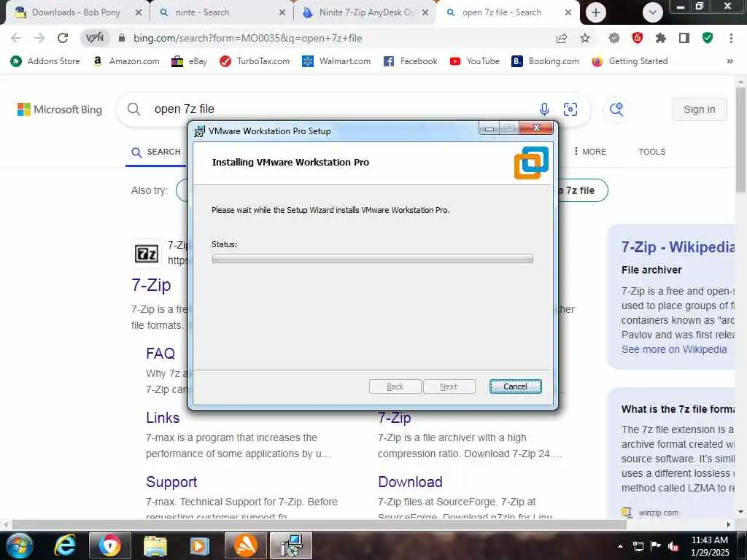
Task: Open Windows Explorer folder in the taskbar
Action: tap(155, 545)
